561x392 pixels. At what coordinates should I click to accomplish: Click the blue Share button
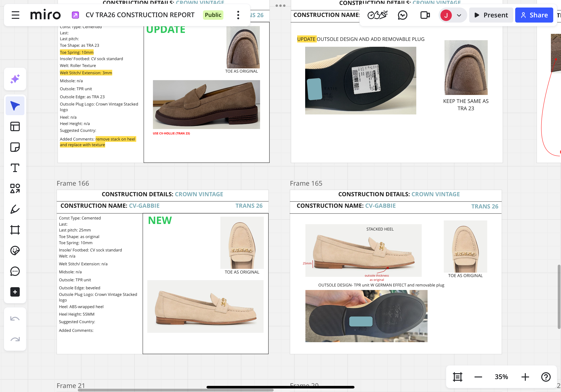tap(534, 15)
